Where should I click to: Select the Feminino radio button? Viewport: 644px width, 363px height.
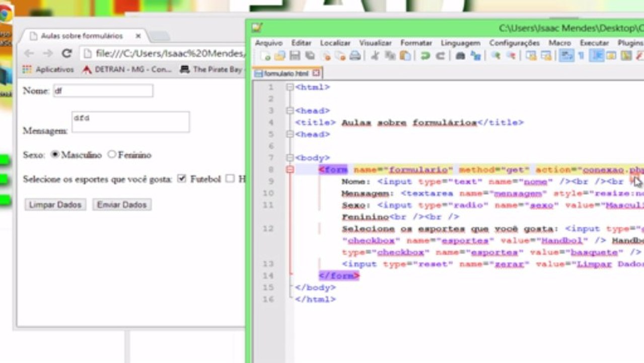coord(112,154)
